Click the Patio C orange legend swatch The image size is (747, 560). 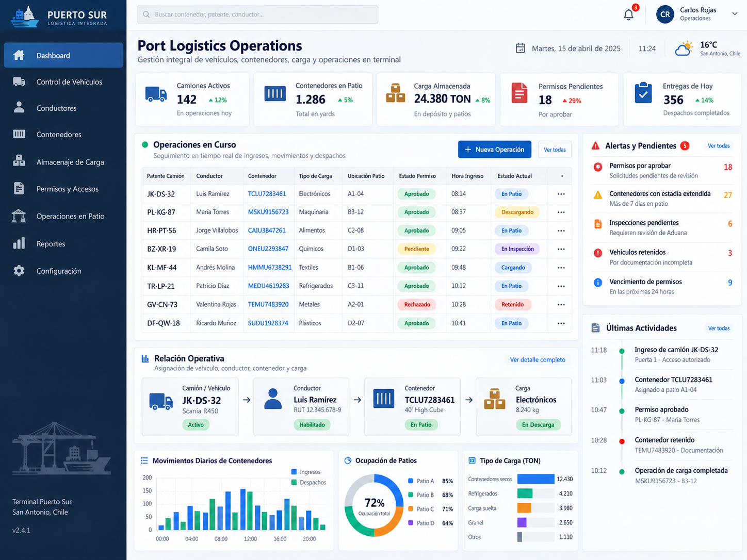411,509
